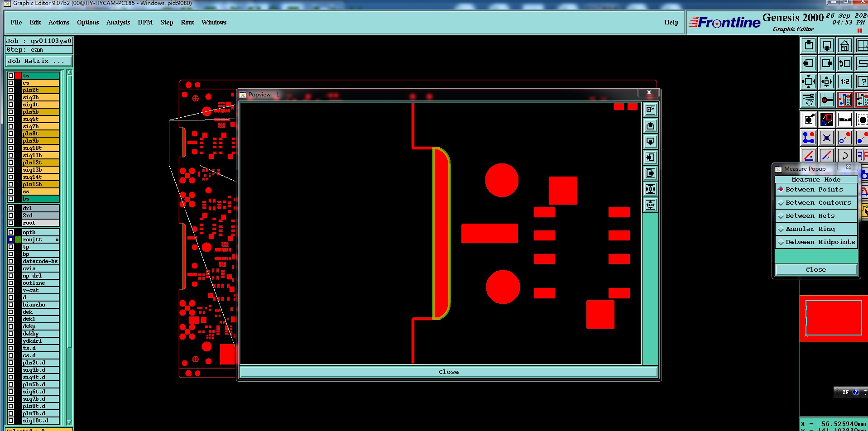Toggle the checkbox for layer ts
Image resolution: width=868 pixels, height=431 pixels.
pos(11,76)
